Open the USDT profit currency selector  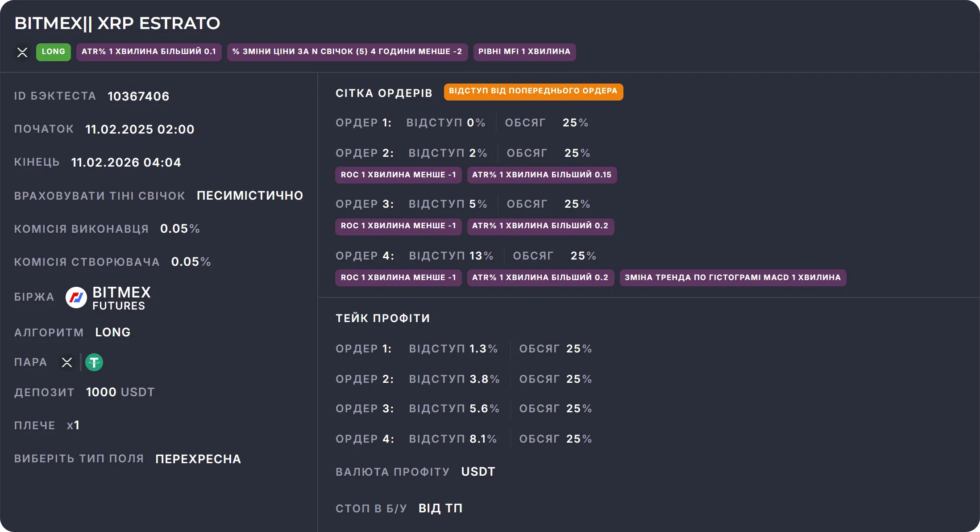click(x=478, y=471)
